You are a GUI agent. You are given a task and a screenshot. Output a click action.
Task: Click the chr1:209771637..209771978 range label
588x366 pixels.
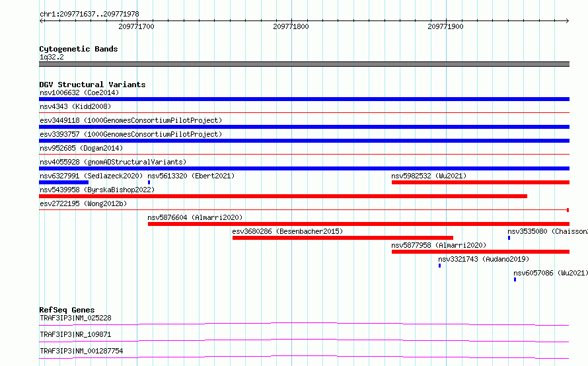tap(89, 15)
